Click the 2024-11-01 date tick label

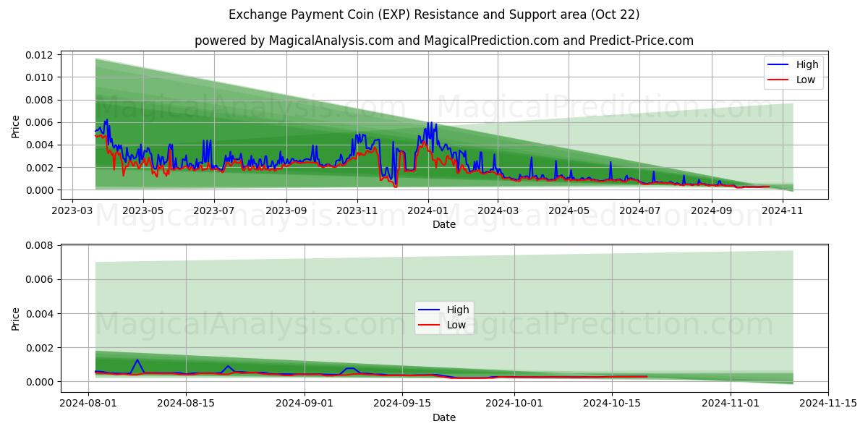[731, 403]
